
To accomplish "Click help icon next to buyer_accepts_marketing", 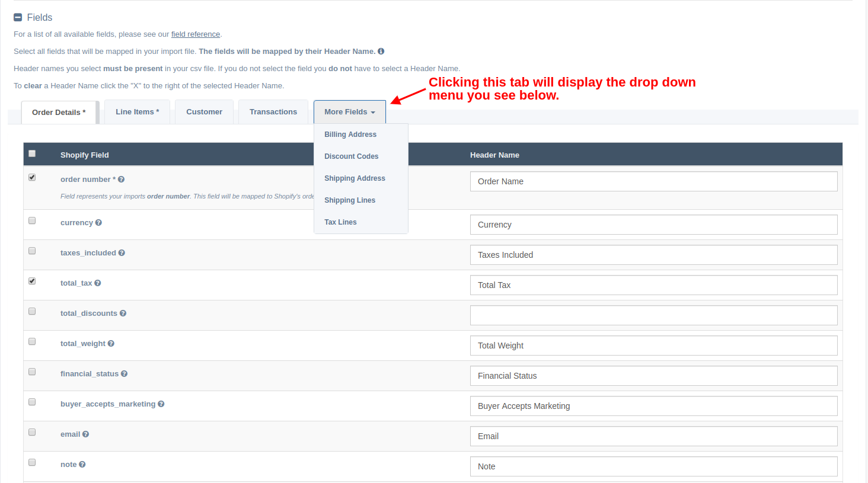I will [x=161, y=404].
